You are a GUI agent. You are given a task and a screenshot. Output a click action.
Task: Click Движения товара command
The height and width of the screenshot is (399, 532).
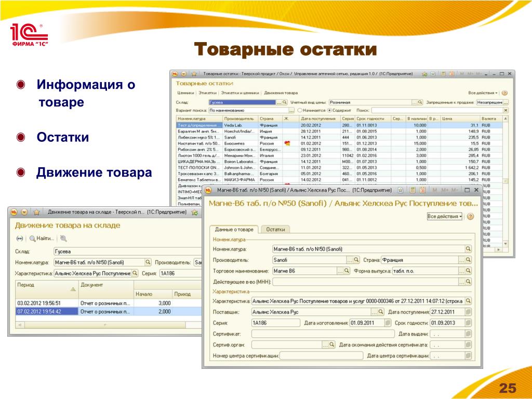click(281, 92)
